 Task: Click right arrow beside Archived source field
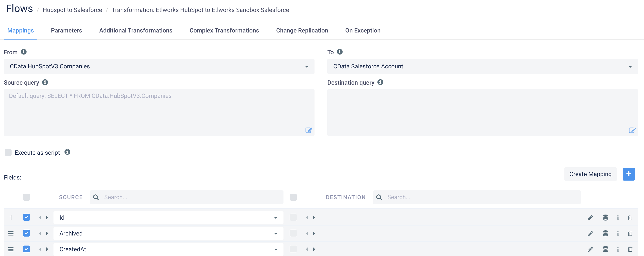pyautogui.click(x=47, y=233)
